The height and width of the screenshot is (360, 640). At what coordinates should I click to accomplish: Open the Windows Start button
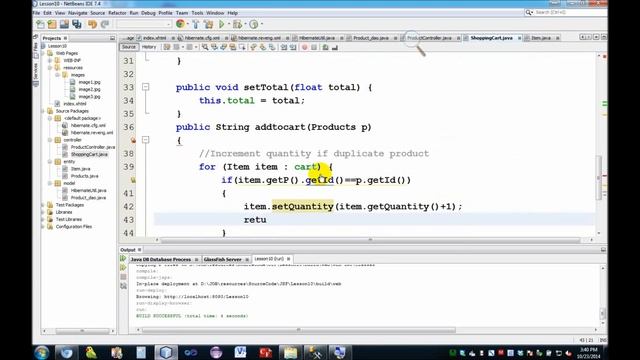tap(42, 352)
